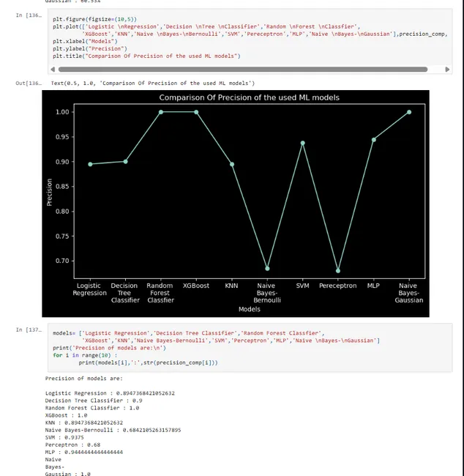Click the 'XGBoost : 1.0' output line

coord(66,415)
